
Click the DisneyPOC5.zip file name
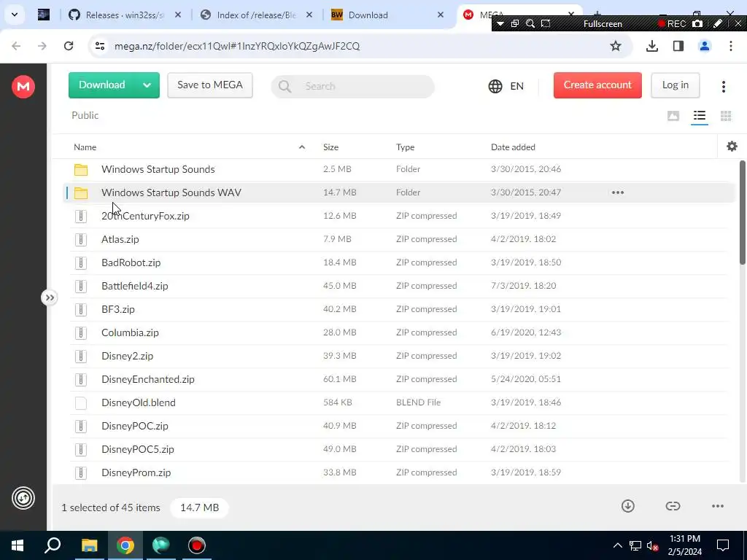click(138, 449)
